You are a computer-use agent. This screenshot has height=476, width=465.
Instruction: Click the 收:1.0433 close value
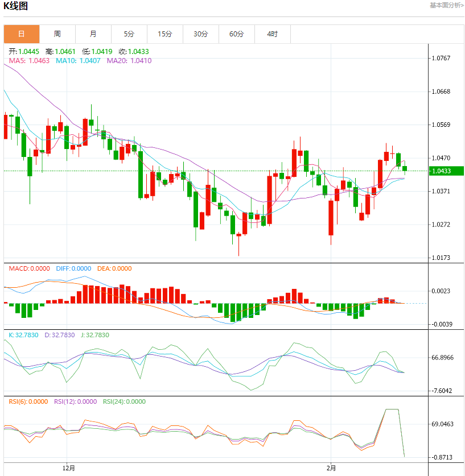134,52
